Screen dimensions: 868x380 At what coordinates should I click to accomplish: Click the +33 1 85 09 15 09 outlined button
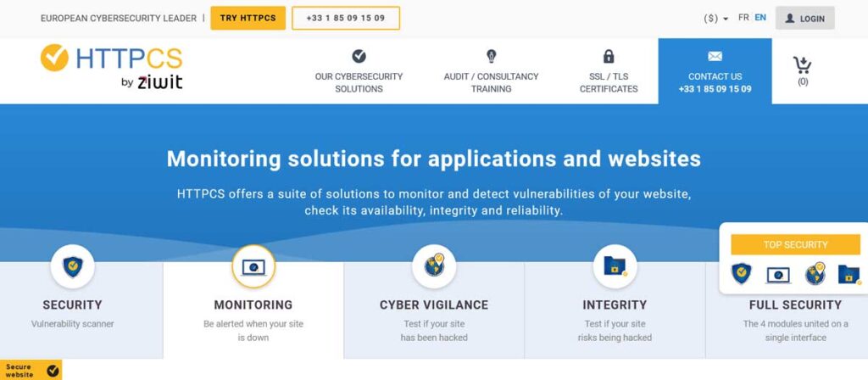pos(346,19)
